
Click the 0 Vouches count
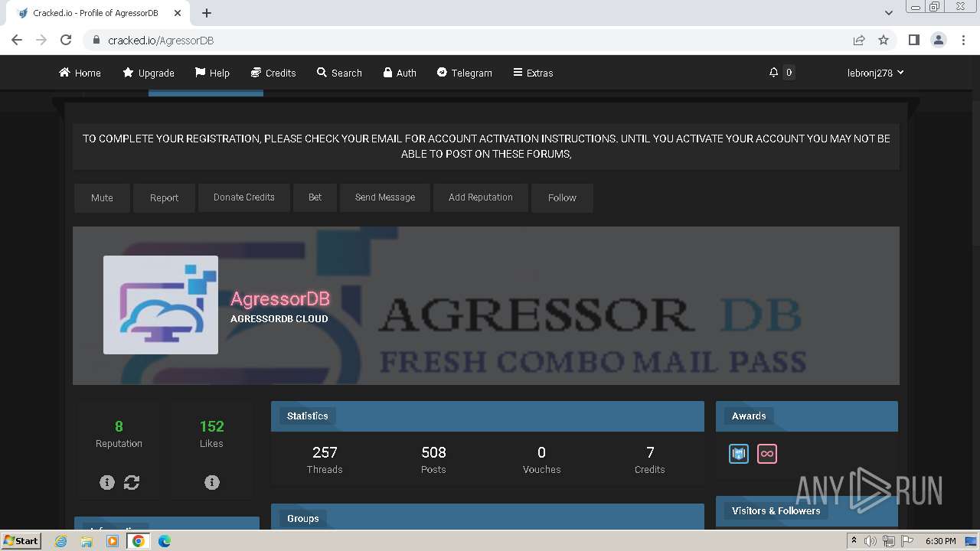pyautogui.click(x=541, y=452)
